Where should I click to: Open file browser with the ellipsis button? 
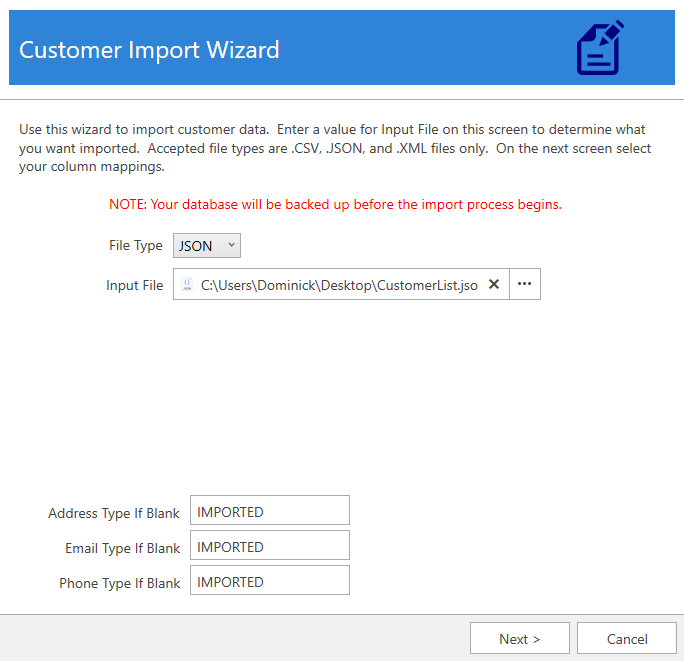tap(524, 285)
